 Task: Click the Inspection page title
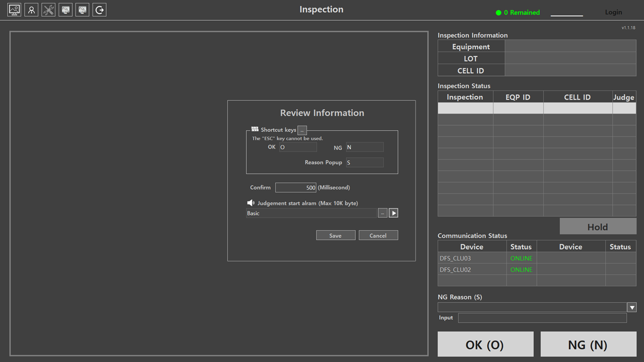pyautogui.click(x=321, y=10)
